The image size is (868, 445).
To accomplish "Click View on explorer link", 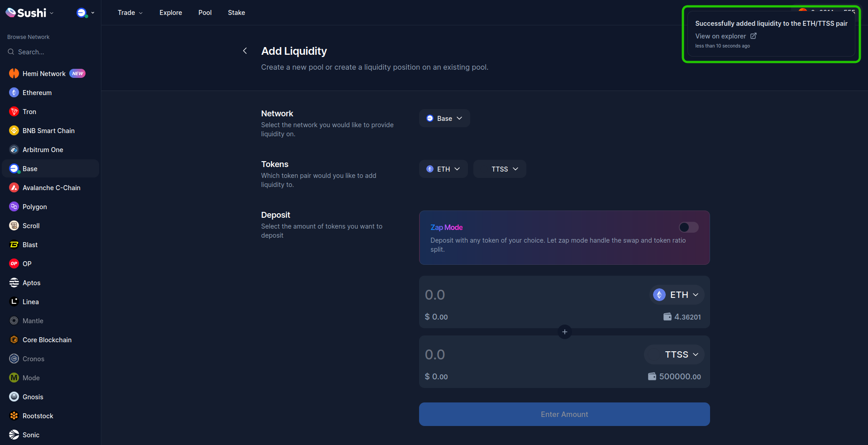I will (x=726, y=36).
